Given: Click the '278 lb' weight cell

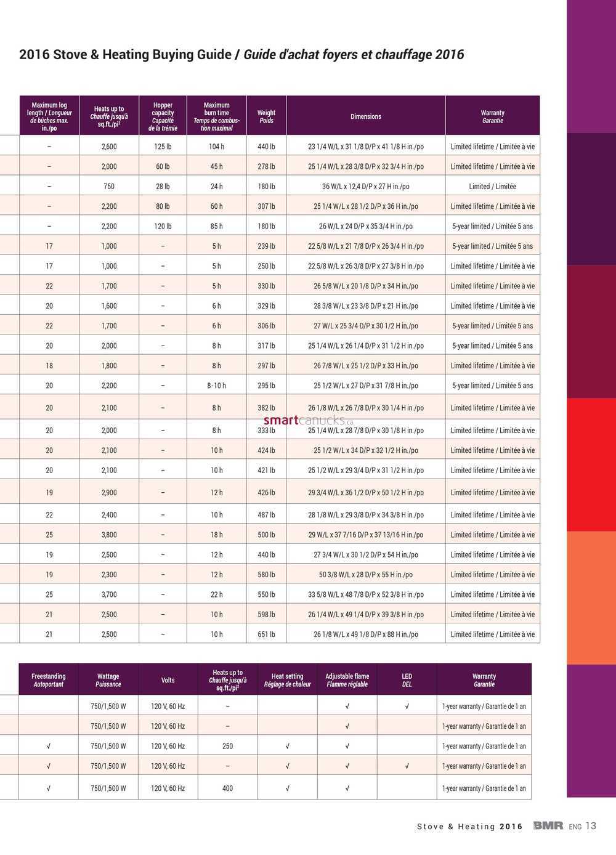Looking at the screenshot, I should [266, 166].
